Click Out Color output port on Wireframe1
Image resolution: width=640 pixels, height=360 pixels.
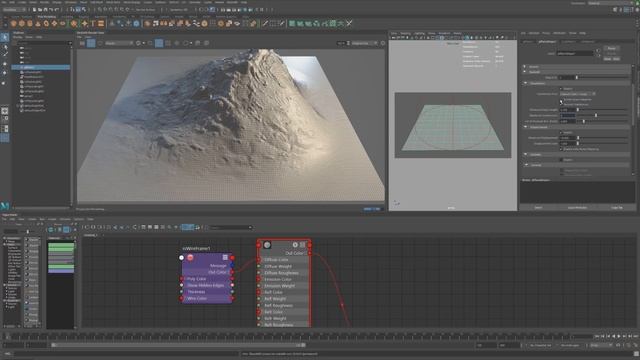point(232,272)
